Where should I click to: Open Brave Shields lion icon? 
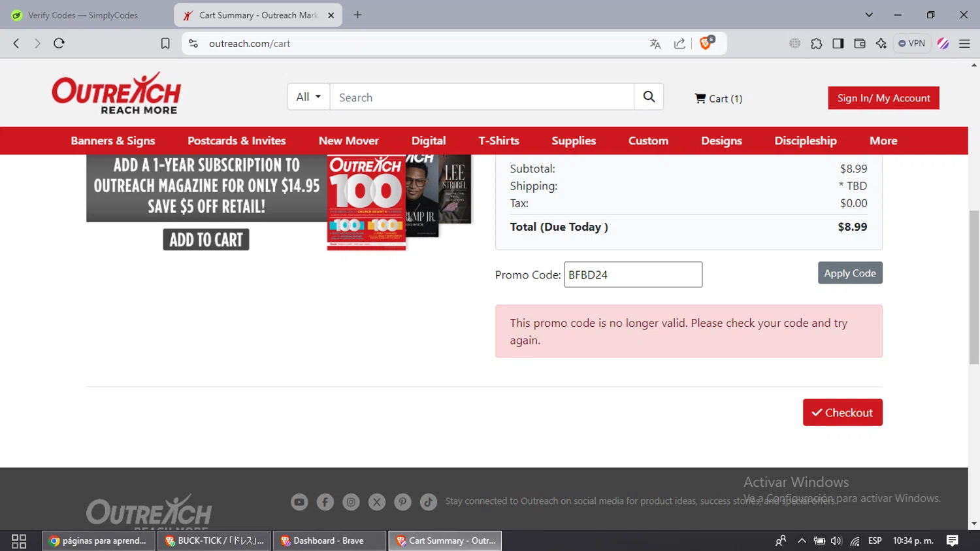(706, 43)
